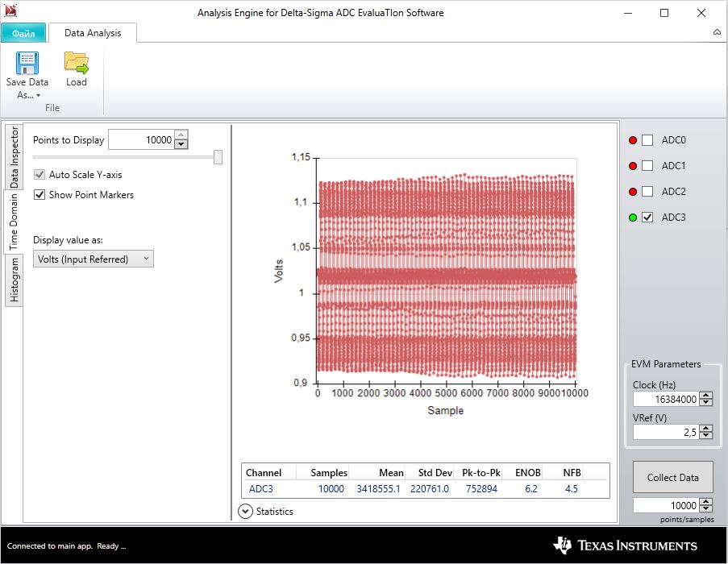This screenshot has width=728, height=564.
Task: Maximize the Analysis Engine window
Action: click(664, 13)
